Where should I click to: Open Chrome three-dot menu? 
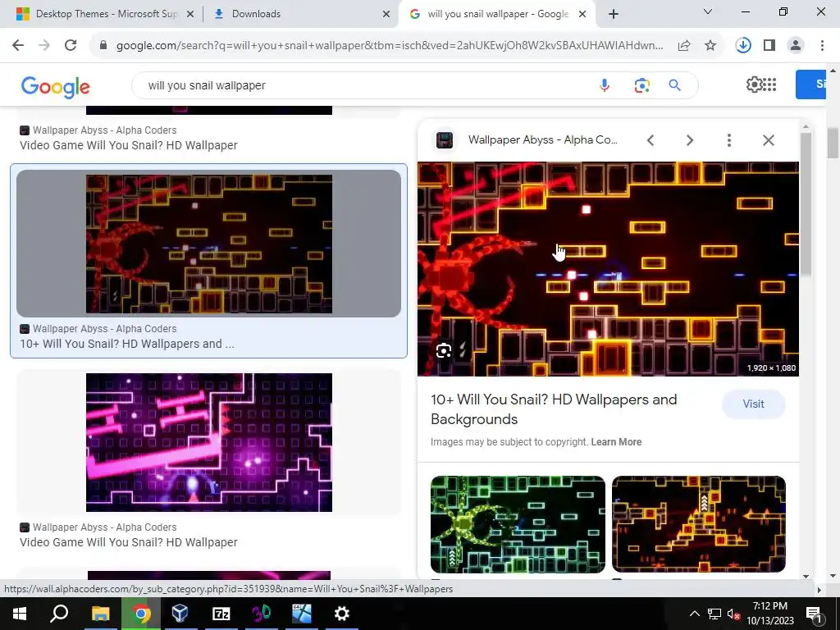pyautogui.click(x=822, y=46)
